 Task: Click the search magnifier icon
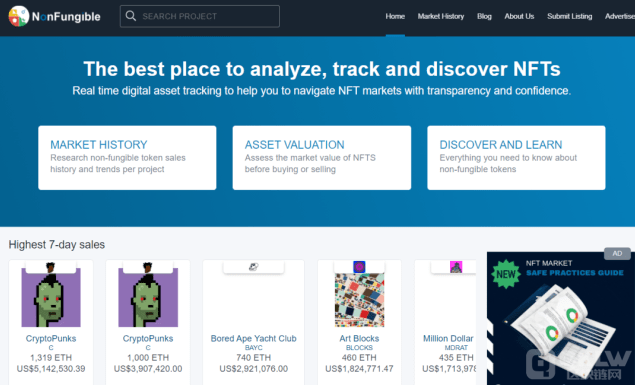tap(130, 16)
